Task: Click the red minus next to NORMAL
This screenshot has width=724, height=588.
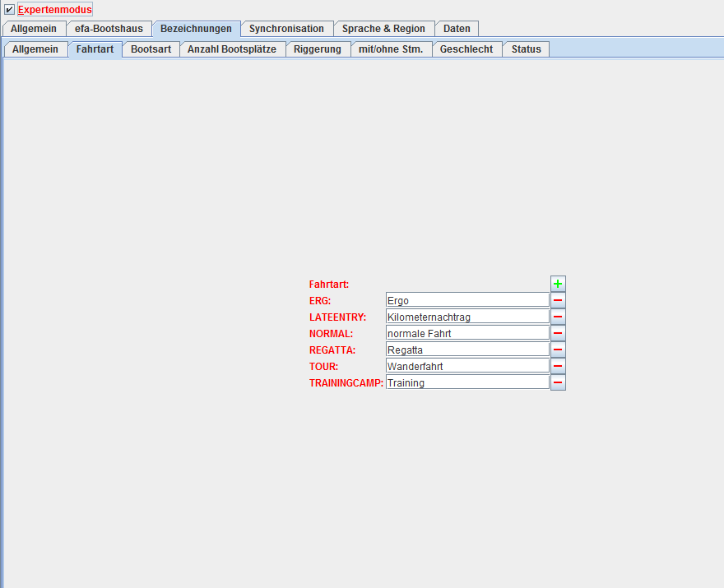Action: click(558, 333)
